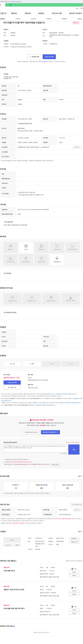Click 개인정보보호법 상세 보기 button
Image resolution: width=83 pixels, height=644 pixels.
pyautogui.click(x=31, y=432)
